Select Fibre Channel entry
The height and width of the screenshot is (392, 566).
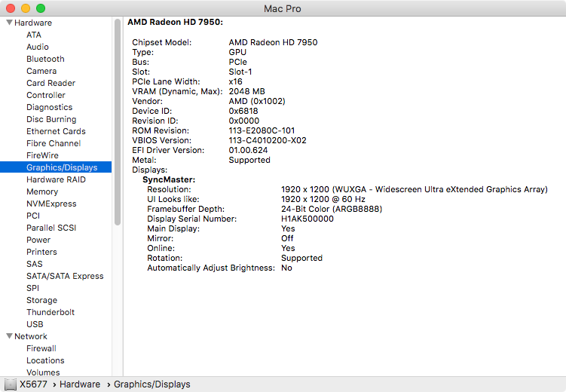click(54, 143)
